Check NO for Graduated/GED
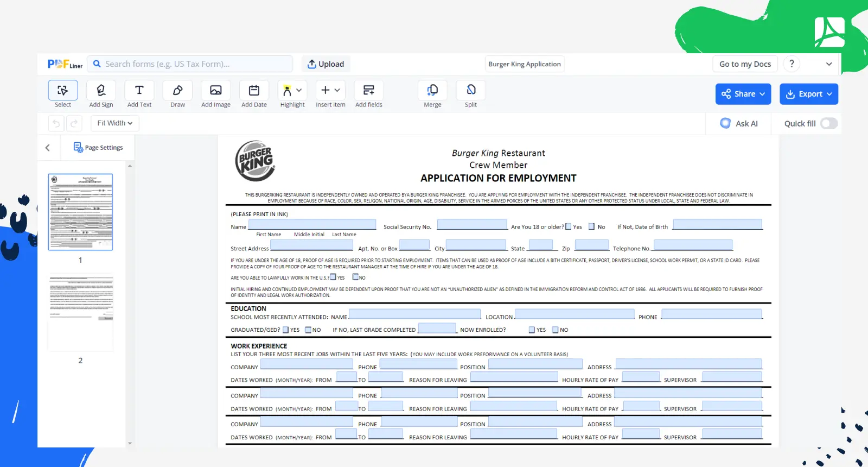This screenshot has height=467, width=868. click(x=308, y=330)
